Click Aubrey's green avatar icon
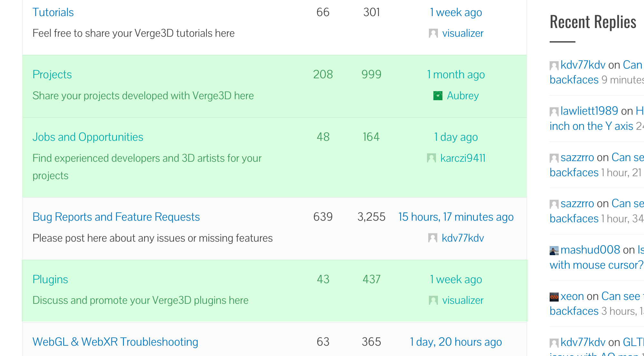 [x=438, y=96]
